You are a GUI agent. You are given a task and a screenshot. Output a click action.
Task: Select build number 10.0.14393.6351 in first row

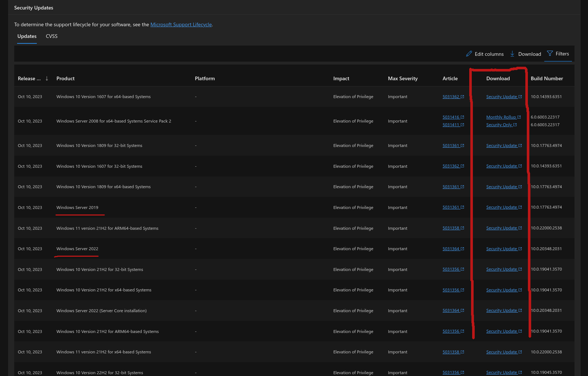coord(546,97)
